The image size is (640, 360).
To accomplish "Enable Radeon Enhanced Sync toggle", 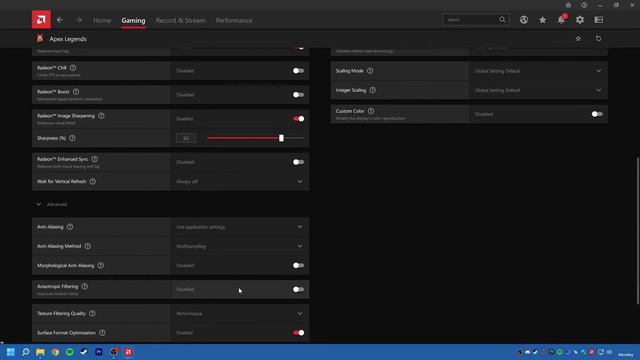I will click(298, 162).
